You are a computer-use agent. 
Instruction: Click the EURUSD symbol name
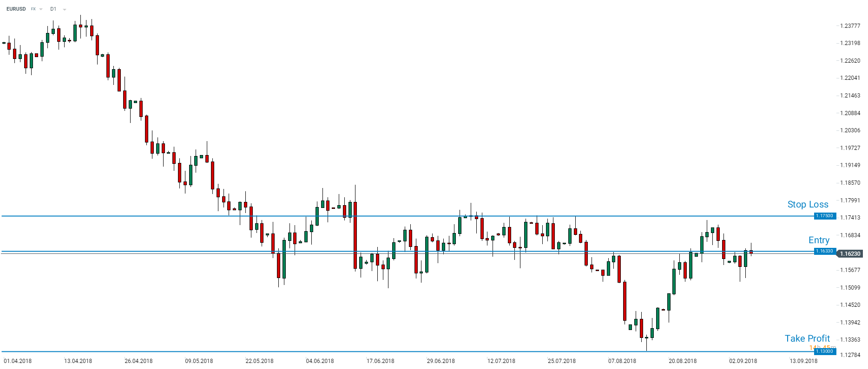[16, 9]
